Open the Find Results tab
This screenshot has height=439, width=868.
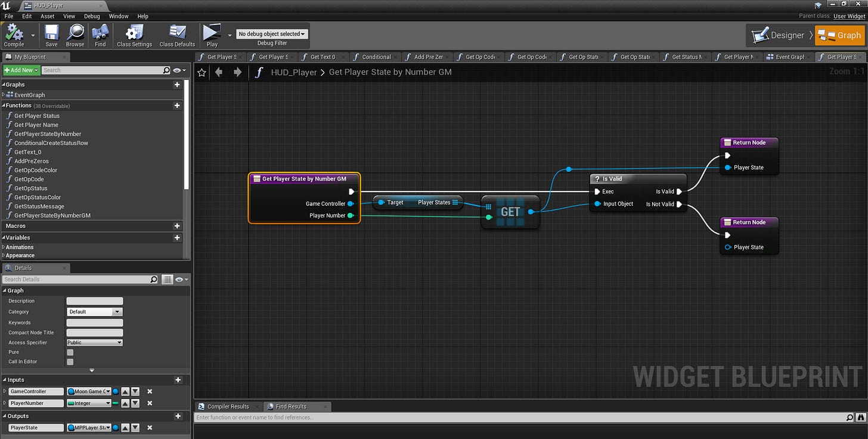[x=292, y=407]
